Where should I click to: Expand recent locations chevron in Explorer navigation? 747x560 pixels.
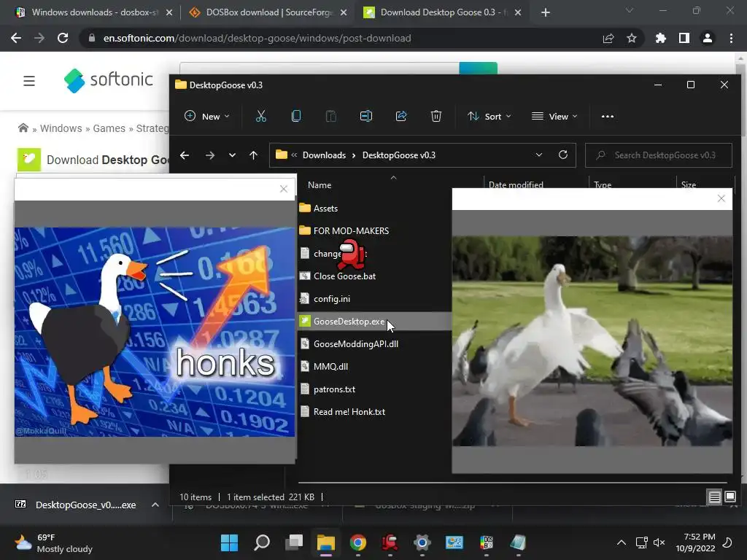tap(232, 155)
